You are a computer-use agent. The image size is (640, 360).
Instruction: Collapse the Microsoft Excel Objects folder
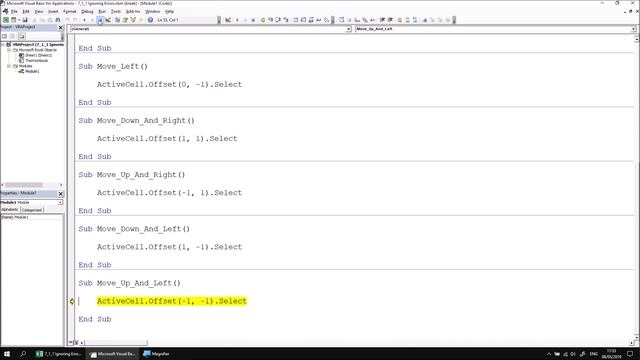click(9, 50)
